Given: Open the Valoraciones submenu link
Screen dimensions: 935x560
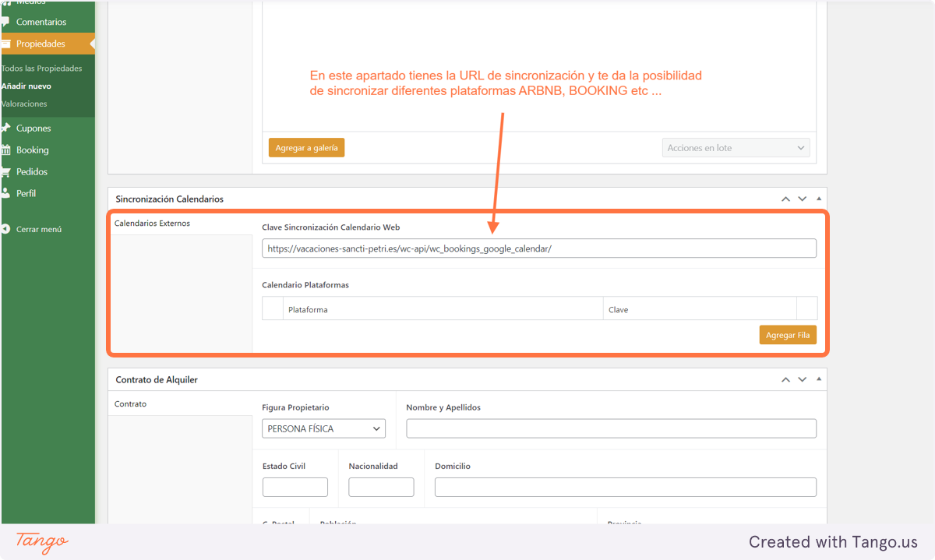Looking at the screenshot, I should tap(24, 104).
